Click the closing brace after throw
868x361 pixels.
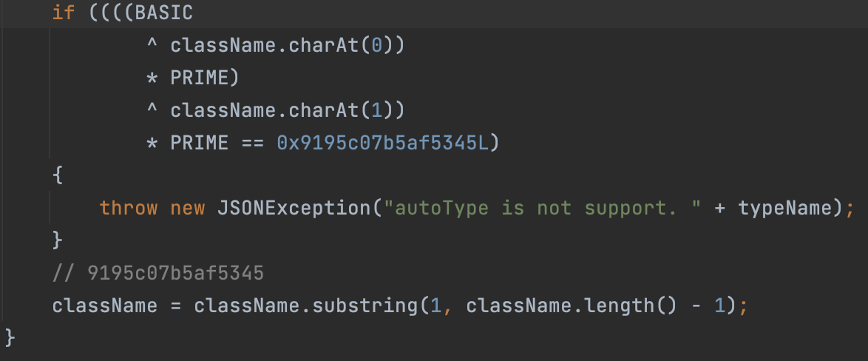(x=58, y=241)
